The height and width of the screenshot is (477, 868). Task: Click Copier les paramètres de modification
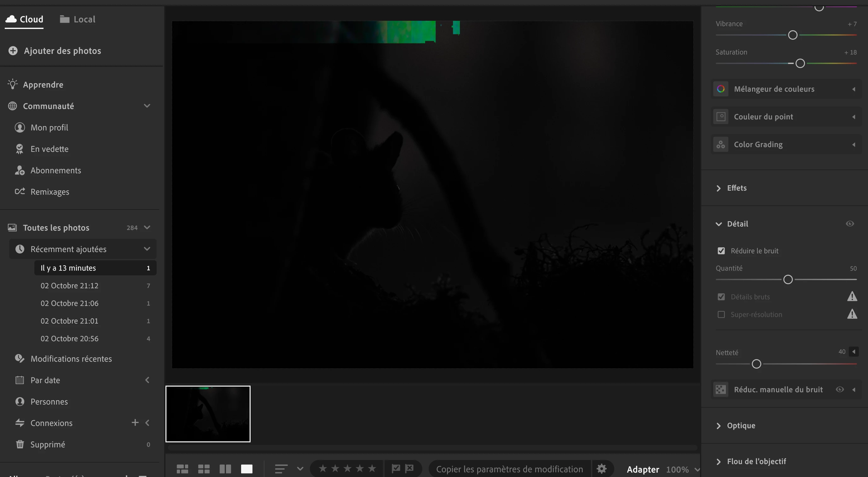[x=509, y=469]
